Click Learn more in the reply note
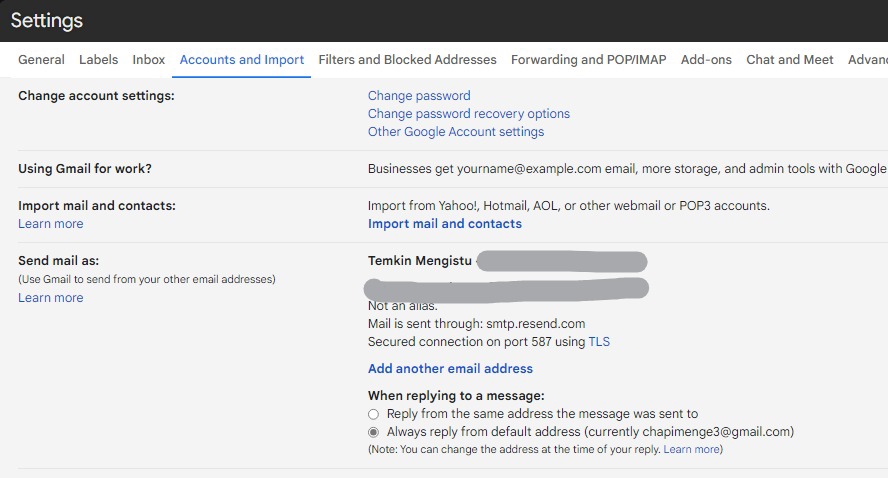This screenshot has width=888, height=478. [x=691, y=450]
